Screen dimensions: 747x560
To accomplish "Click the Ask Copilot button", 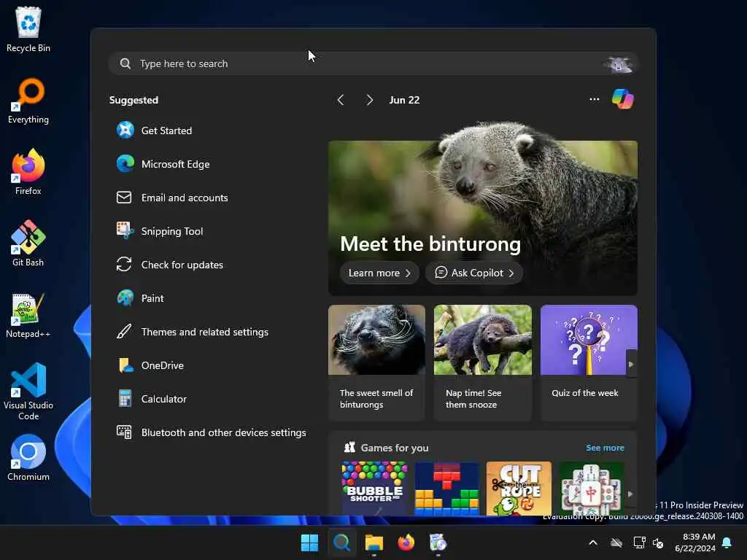I will [474, 273].
